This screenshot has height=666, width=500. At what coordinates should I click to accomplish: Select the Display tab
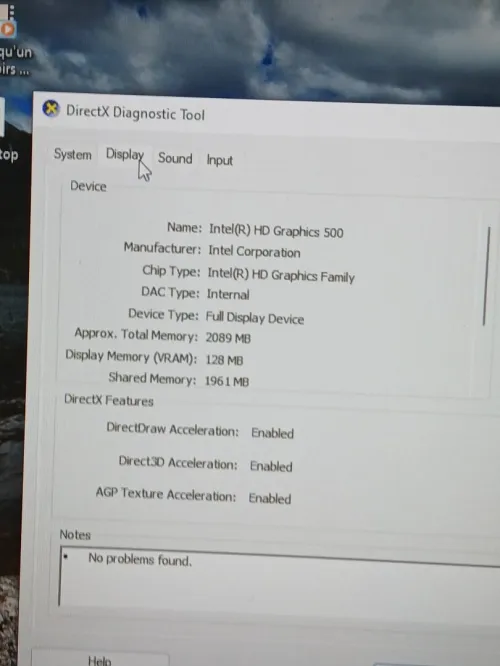(124, 154)
